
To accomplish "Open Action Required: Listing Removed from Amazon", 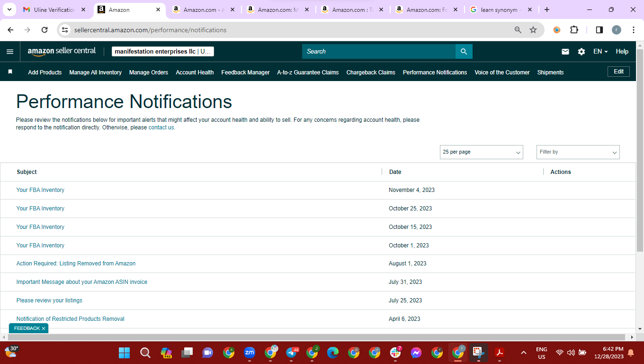I will [76, 264].
